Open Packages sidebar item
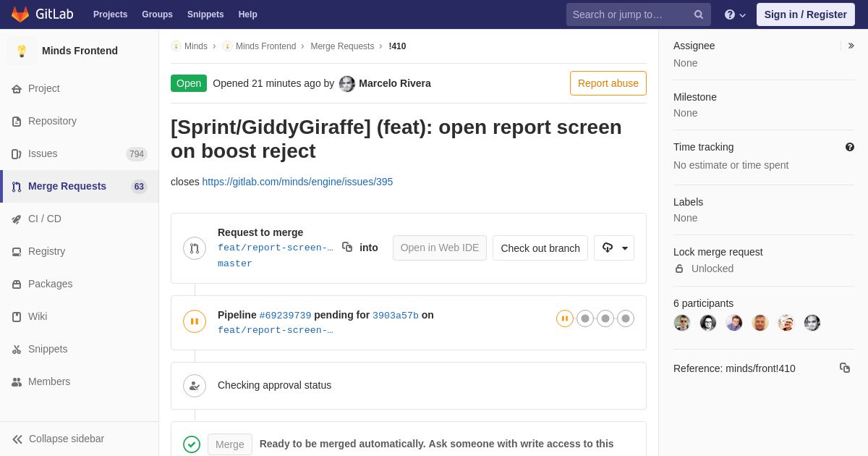 [80, 284]
